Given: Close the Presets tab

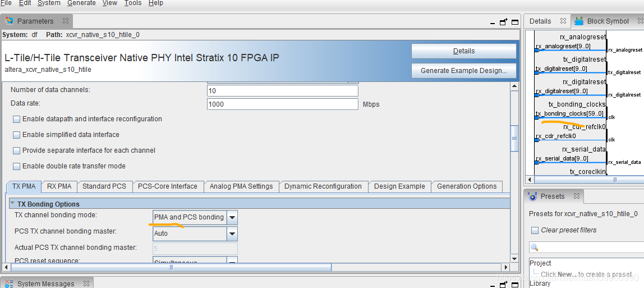Looking at the screenshot, I should pyautogui.click(x=576, y=196).
